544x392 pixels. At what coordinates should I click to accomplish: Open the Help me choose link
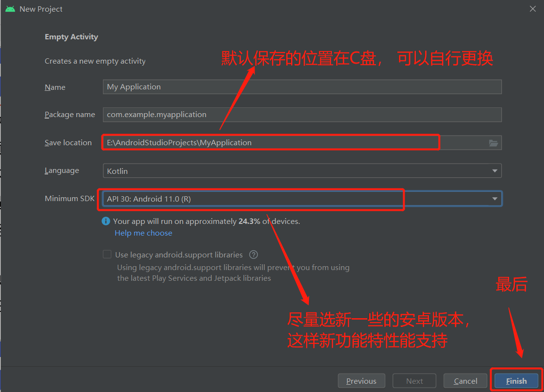143,233
